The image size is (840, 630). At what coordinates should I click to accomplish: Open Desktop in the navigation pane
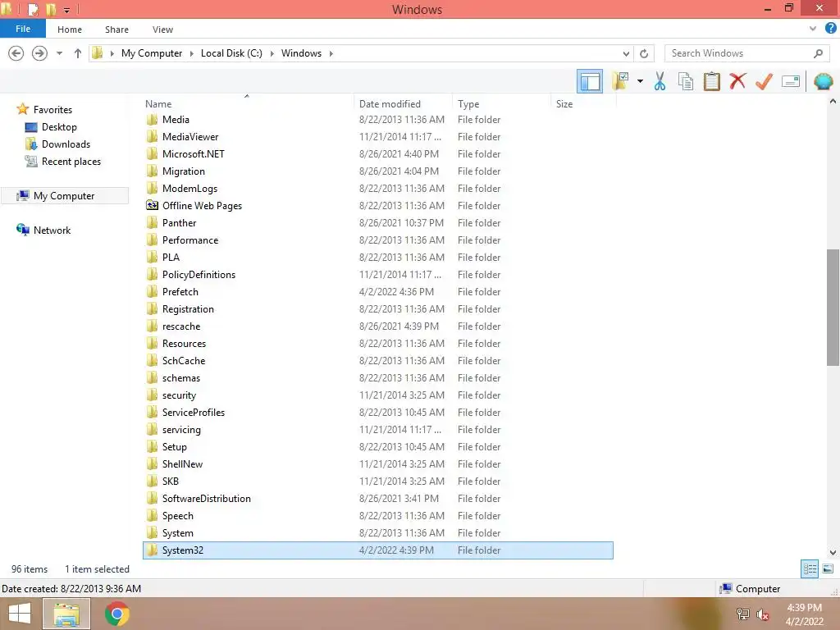coord(59,127)
